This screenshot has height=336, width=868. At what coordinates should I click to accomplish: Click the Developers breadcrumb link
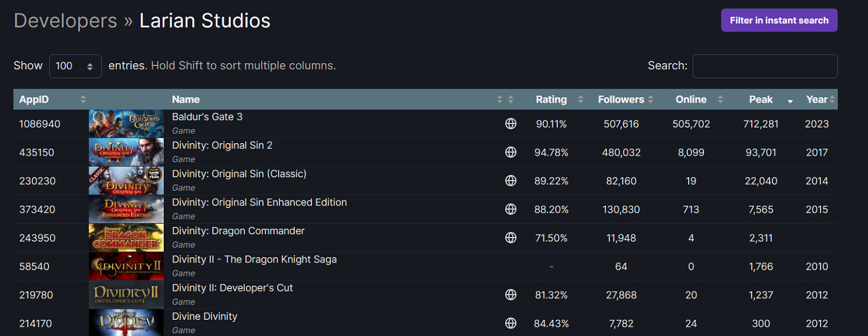tap(65, 21)
